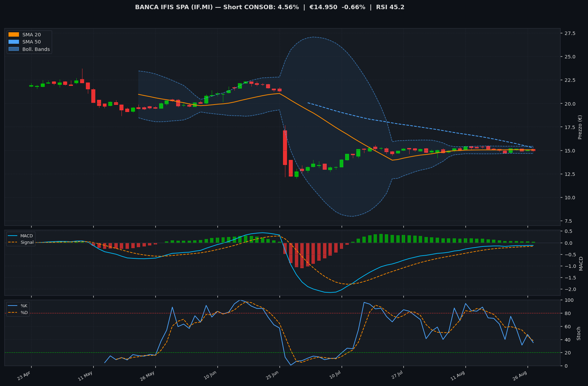The height and width of the screenshot is (386, 588).
Task: Click the "26 Aug" date label
Action: coord(520,375)
